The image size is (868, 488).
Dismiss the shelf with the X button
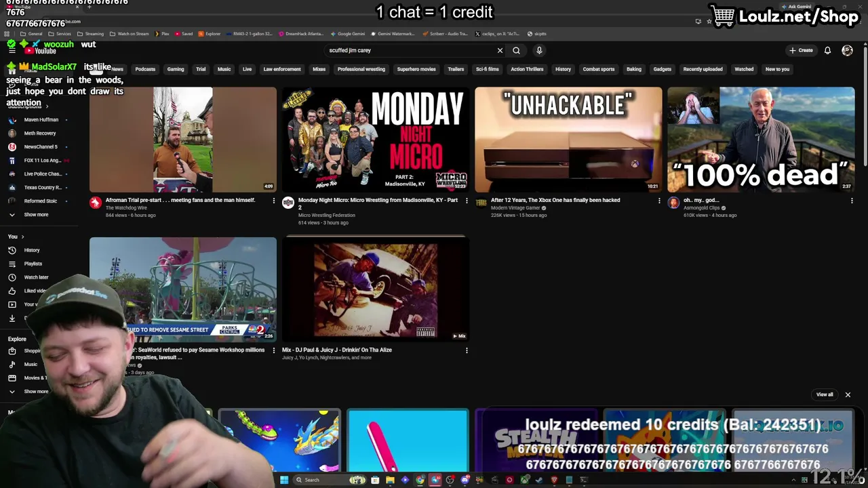click(847, 394)
